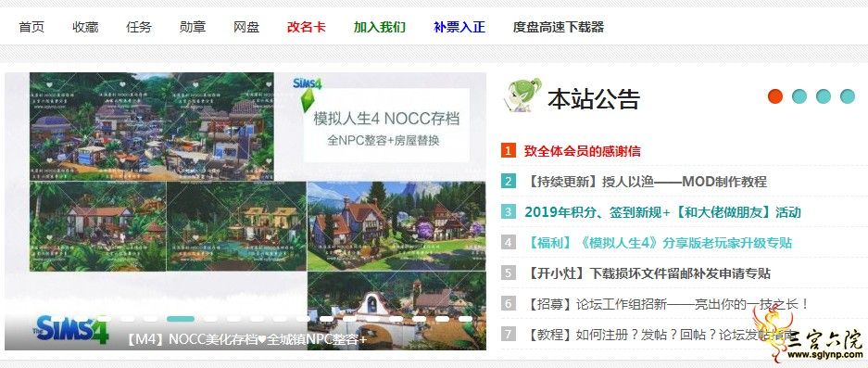Open 【招募】论坛工作组招新 announcement
Screen dimensions: 868x368
tap(666, 304)
